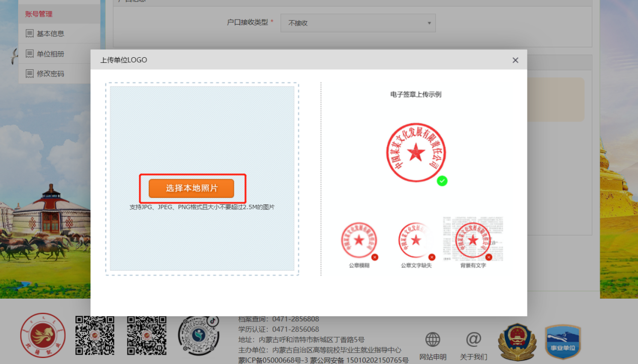Viewport: 638px width, 364px height.
Task: Go to 修改密码 in sidebar
Action: click(50, 74)
